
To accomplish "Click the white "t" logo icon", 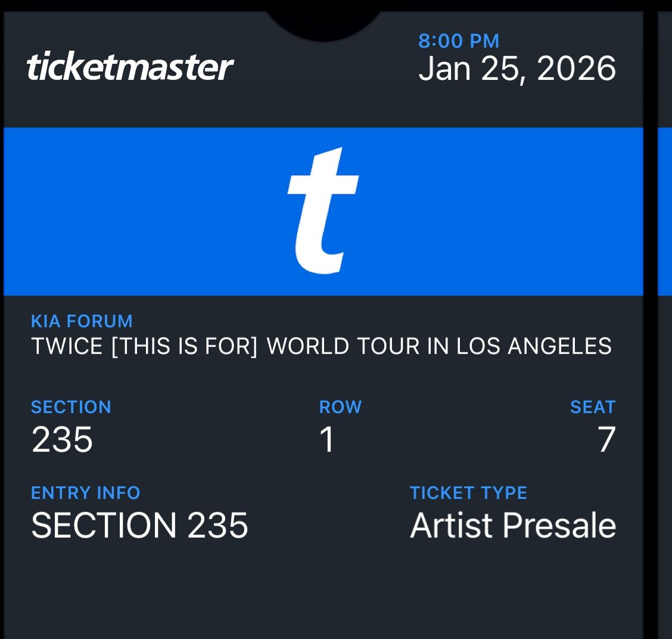I will click(322, 210).
